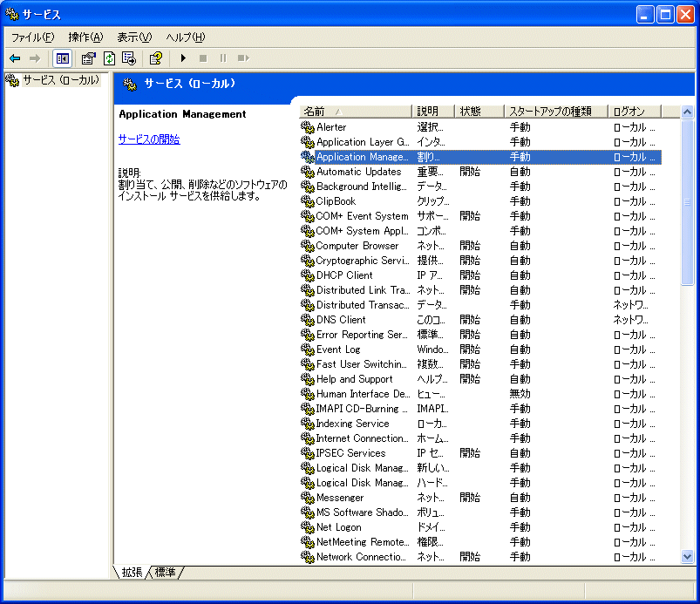Sort by the 状態 column header
The image size is (700, 604).
pos(479,112)
